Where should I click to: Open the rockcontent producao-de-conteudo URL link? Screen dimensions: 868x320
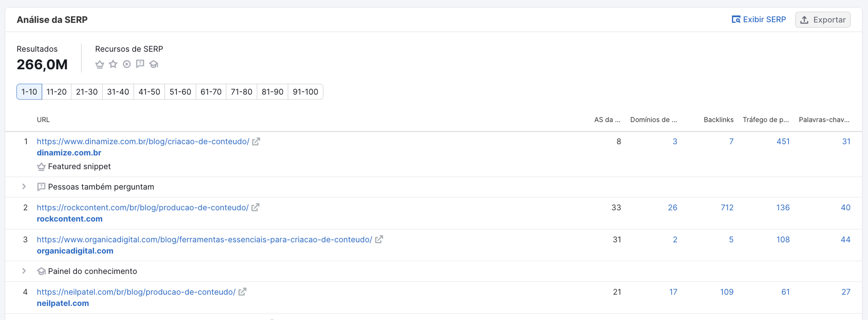tap(143, 208)
